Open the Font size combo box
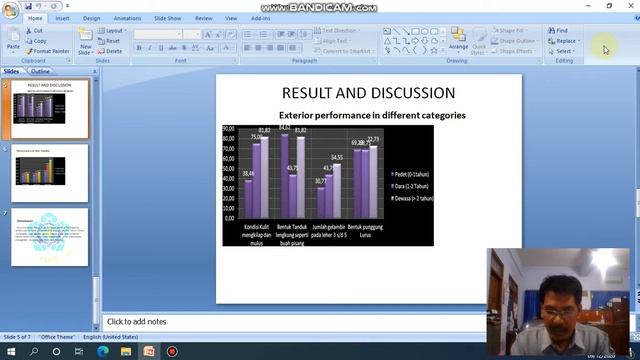640x360 pixels. click(x=191, y=35)
